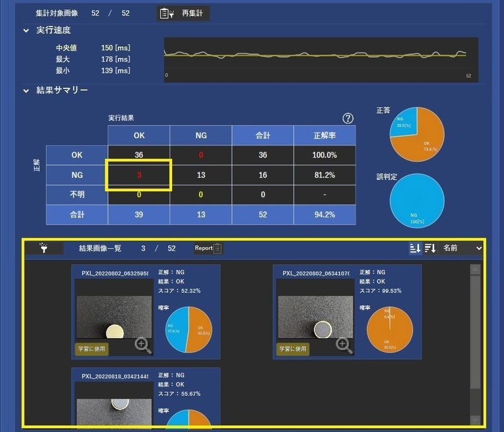Screen dimensions: 504x432
Task: Click the NG accuracy 81.2% cell
Action: pos(324,175)
